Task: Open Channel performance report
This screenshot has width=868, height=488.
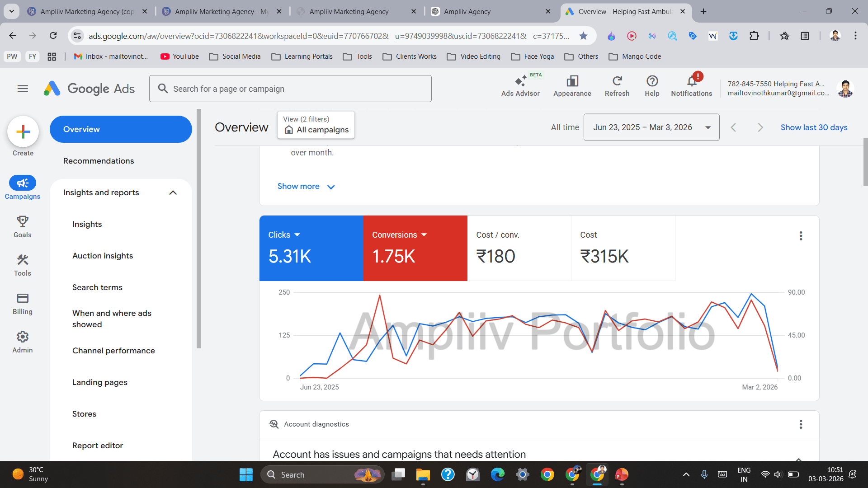Action: (x=113, y=351)
